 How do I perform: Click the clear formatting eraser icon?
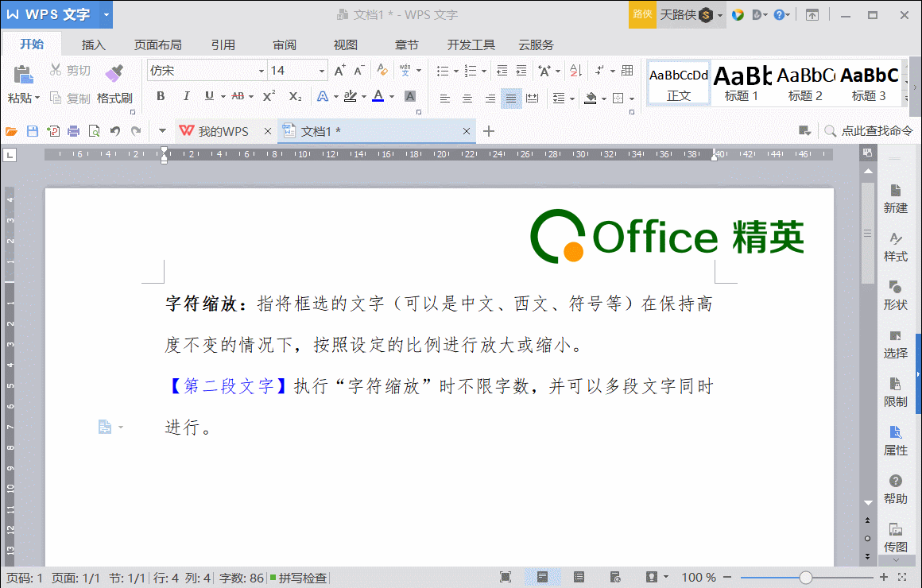pyautogui.click(x=382, y=70)
